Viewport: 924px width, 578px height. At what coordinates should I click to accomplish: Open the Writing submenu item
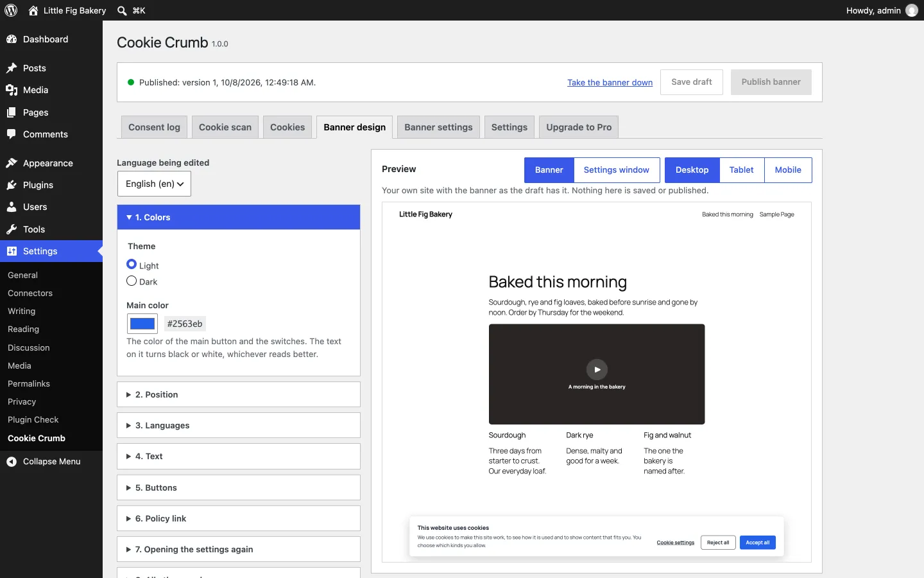tap(22, 311)
